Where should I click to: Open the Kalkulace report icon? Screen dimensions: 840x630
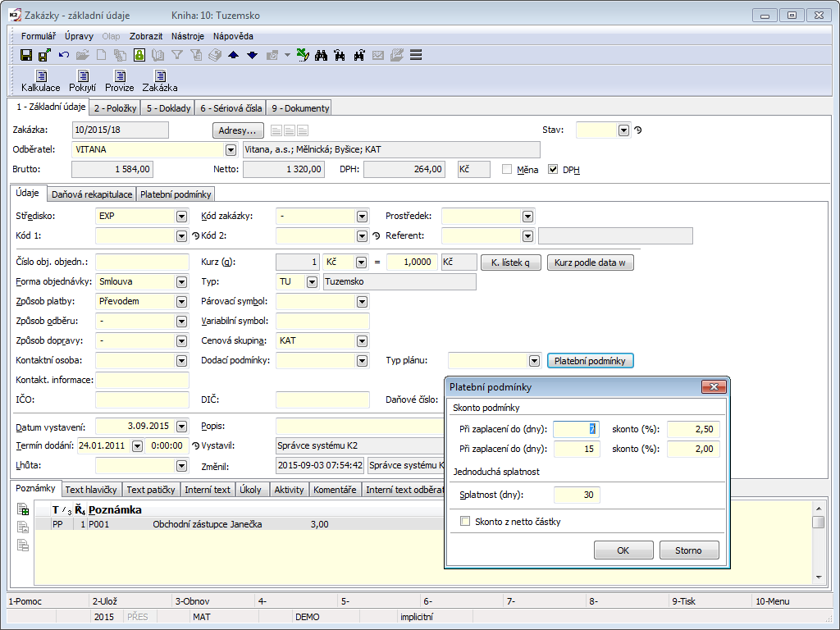40,80
